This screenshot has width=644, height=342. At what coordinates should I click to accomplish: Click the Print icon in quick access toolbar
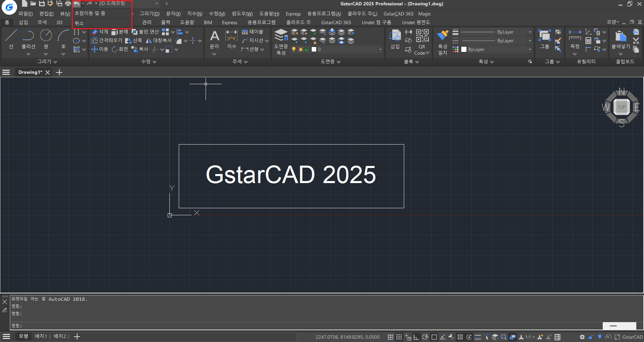[68, 4]
